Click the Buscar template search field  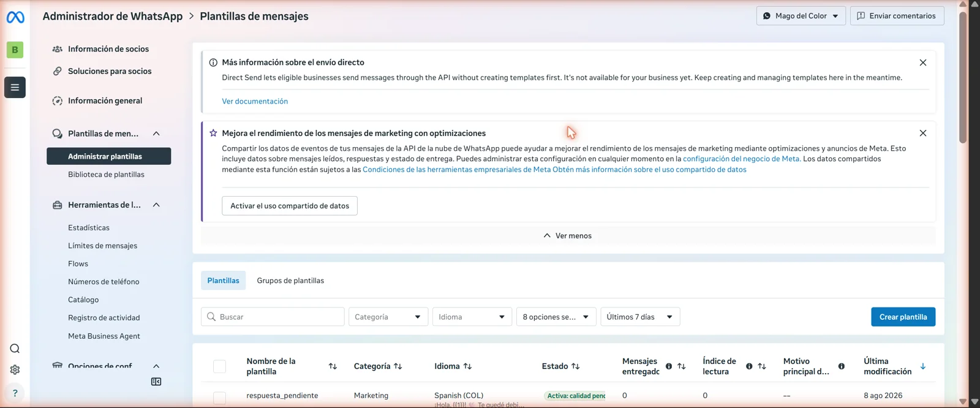point(273,317)
